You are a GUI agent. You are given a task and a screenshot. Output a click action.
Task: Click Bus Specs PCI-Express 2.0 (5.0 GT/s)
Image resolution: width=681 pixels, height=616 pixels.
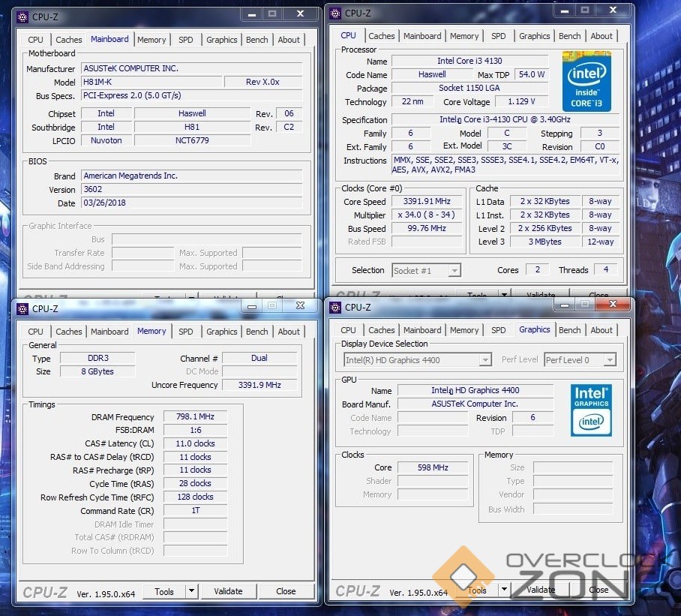191,95
